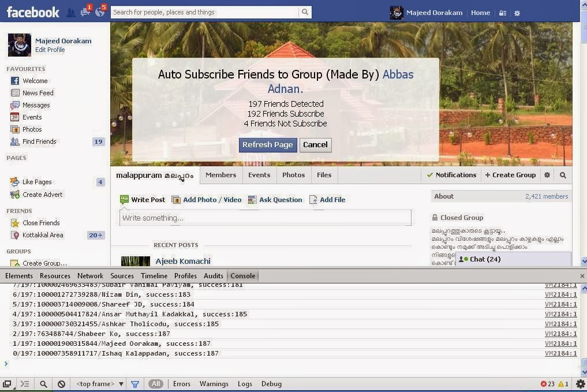This screenshot has width=587, height=392.
Task: Open notifications globe icon with 5 badge
Action: [100, 12]
